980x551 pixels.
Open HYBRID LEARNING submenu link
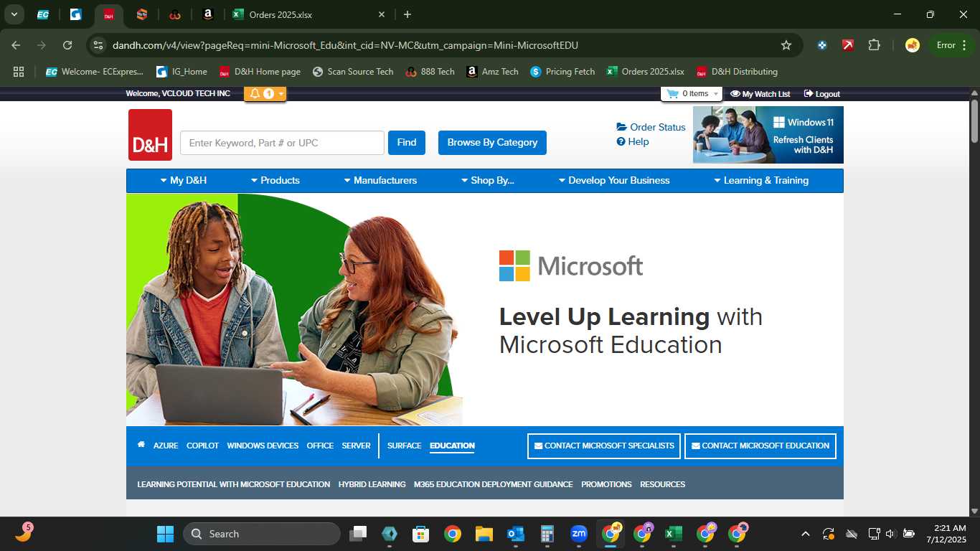coord(372,484)
